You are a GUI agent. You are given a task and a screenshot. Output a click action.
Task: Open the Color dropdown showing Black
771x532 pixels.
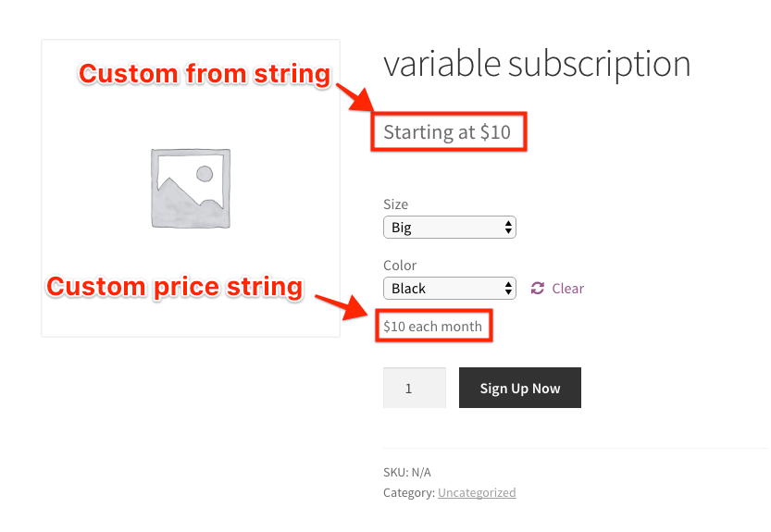pyautogui.click(x=450, y=288)
